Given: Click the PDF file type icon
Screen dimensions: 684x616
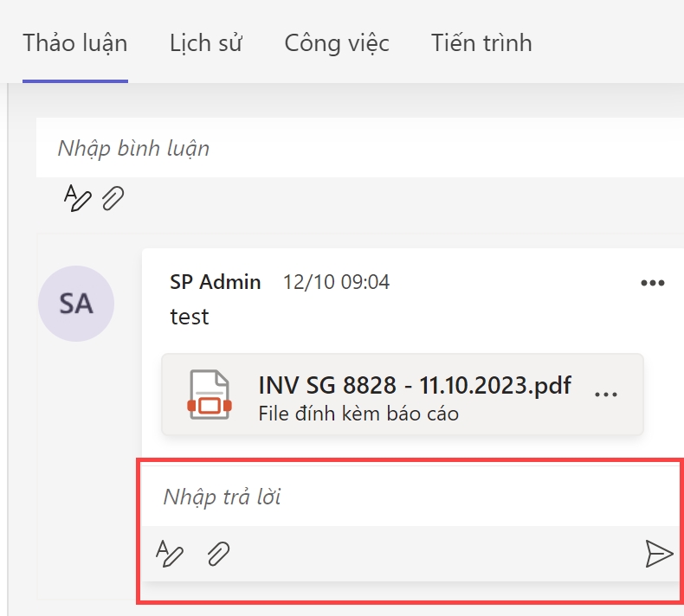Looking at the screenshot, I should (x=210, y=395).
